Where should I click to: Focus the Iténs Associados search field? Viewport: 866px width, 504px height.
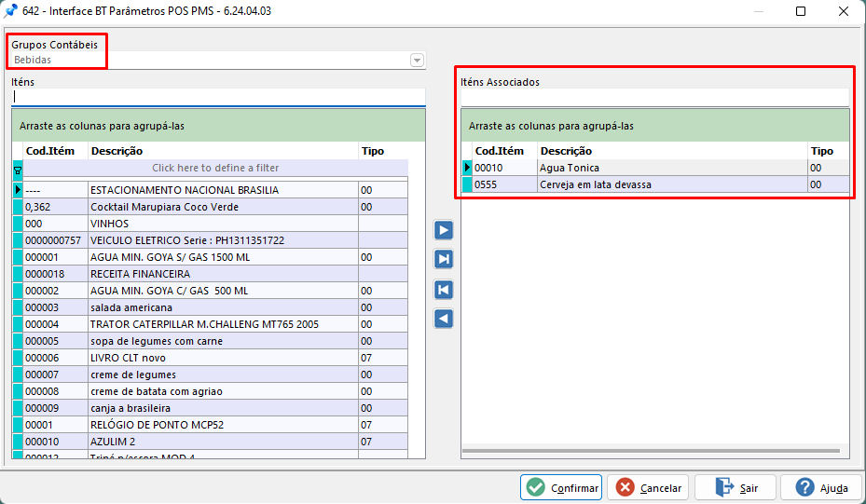[655, 97]
